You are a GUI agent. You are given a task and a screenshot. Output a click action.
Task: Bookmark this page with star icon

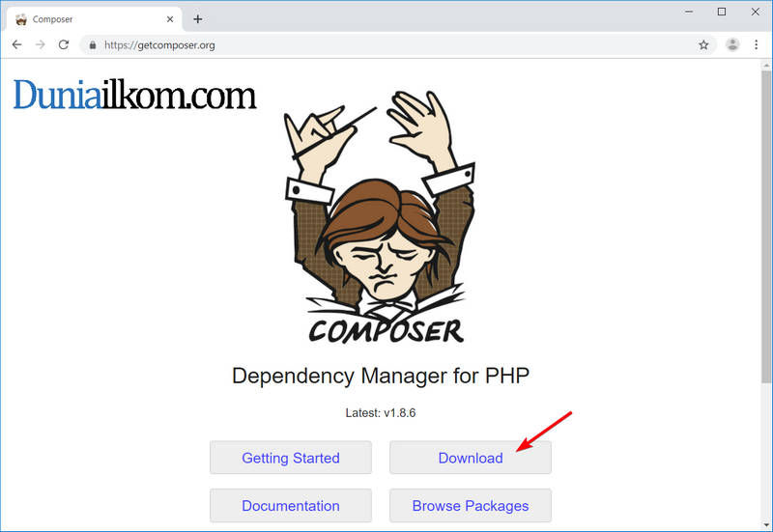click(x=703, y=45)
